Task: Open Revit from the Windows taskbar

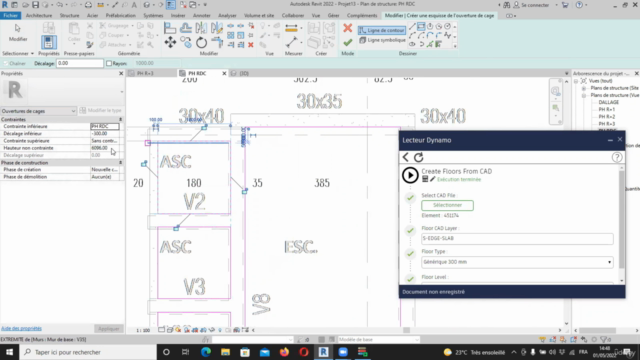Action: [x=324, y=352]
